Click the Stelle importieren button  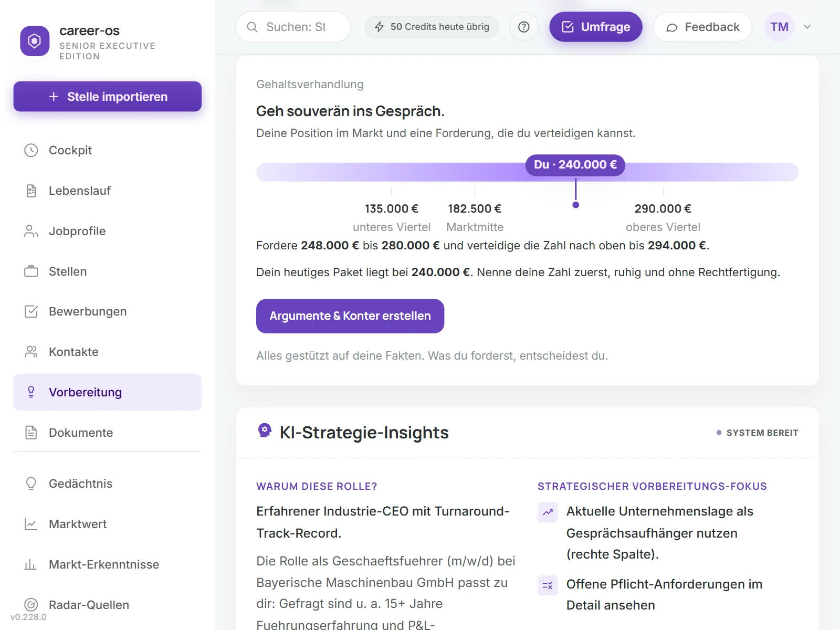108,97
